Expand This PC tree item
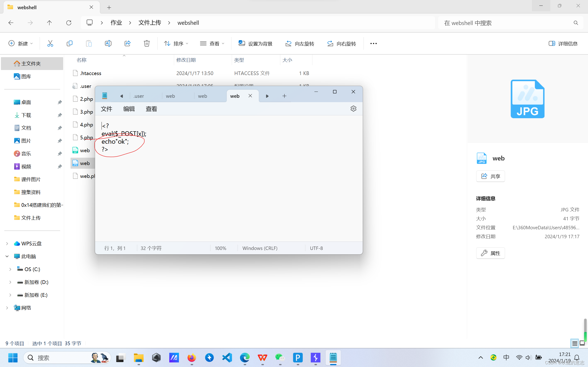 pyautogui.click(x=6, y=256)
